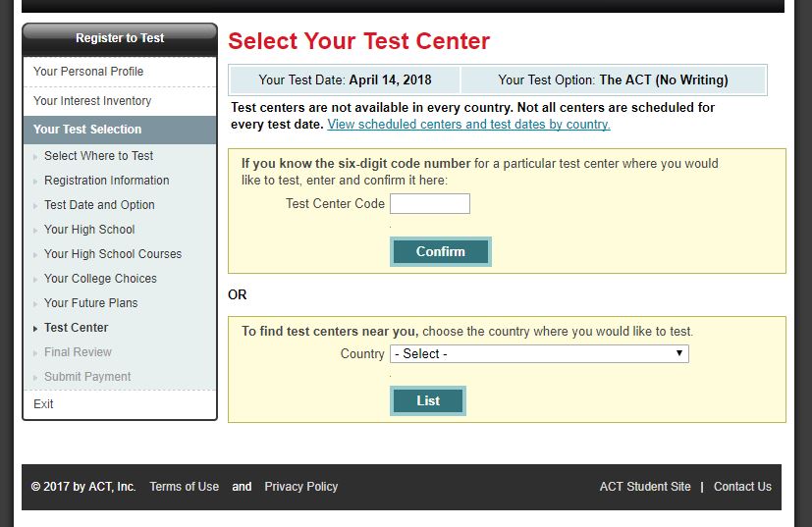Go to Select Where to Test

tap(98, 156)
